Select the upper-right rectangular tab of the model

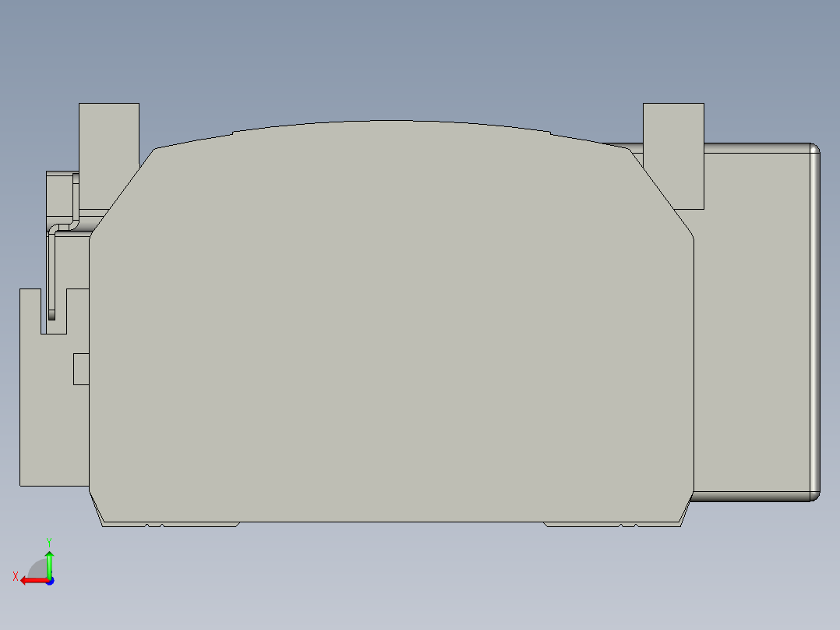673,155
